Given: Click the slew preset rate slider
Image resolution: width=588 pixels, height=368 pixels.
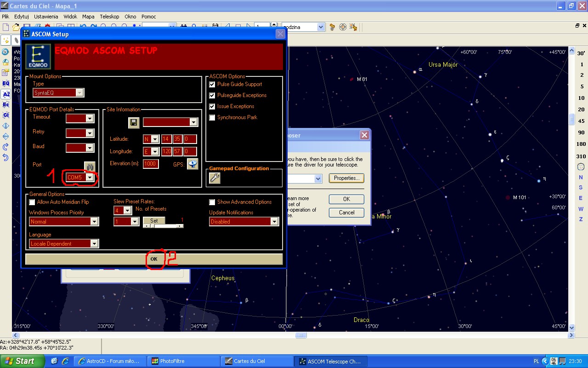Looking at the screenshot, I should [163, 226].
